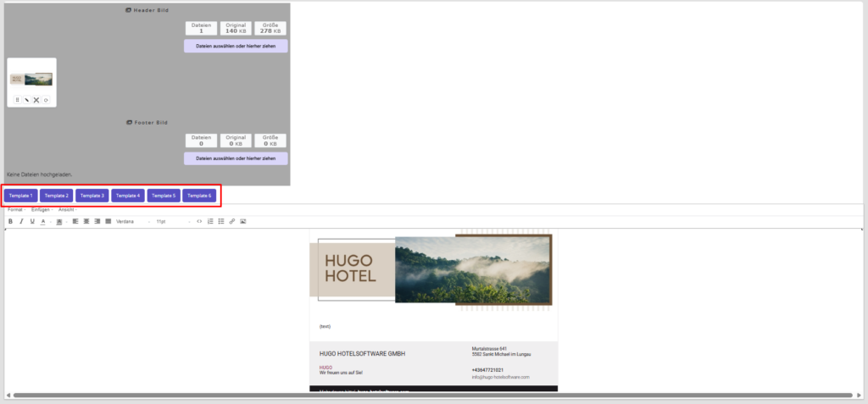Click the edit pencil on header thumbnail
Screen dimensions: 868x404
pos(26,100)
